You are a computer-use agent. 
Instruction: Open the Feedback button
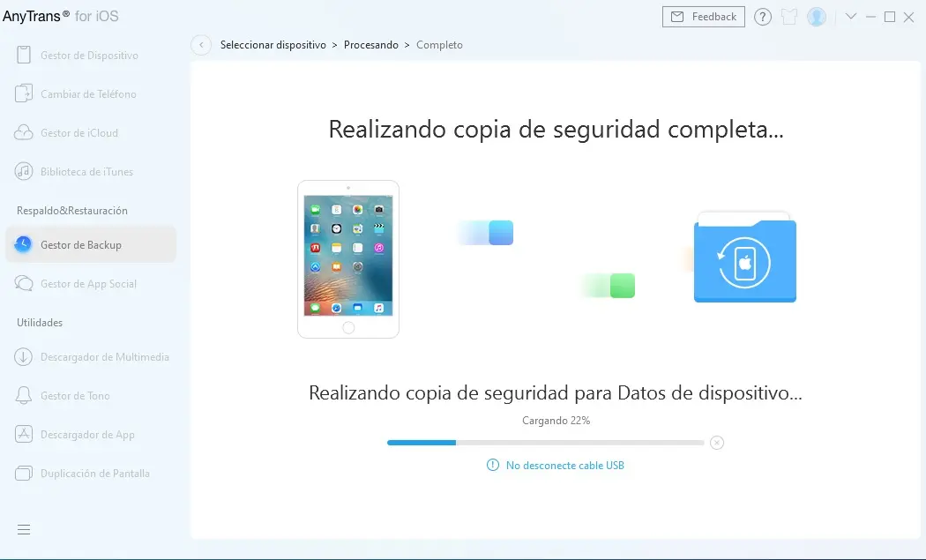pyautogui.click(x=704, y=17)
